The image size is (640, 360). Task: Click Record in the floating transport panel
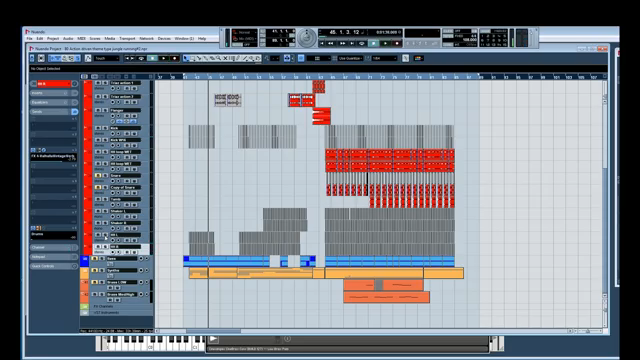tap(397, 43)
